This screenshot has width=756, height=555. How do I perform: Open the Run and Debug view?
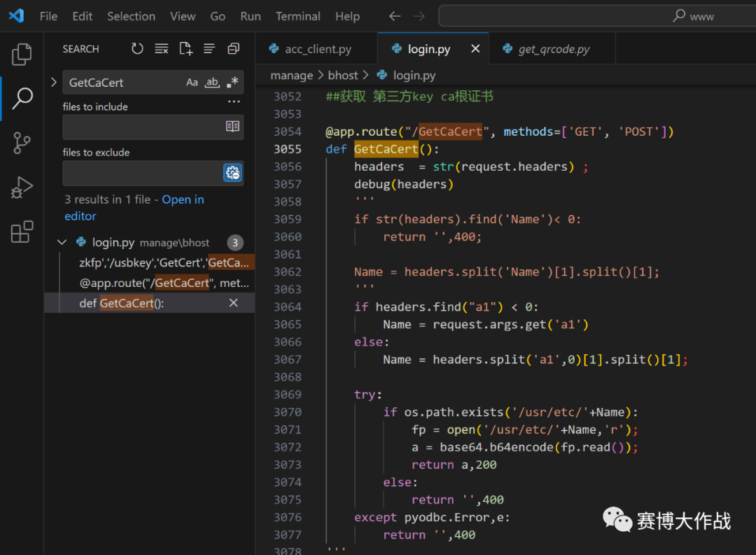tap(22, 187)
